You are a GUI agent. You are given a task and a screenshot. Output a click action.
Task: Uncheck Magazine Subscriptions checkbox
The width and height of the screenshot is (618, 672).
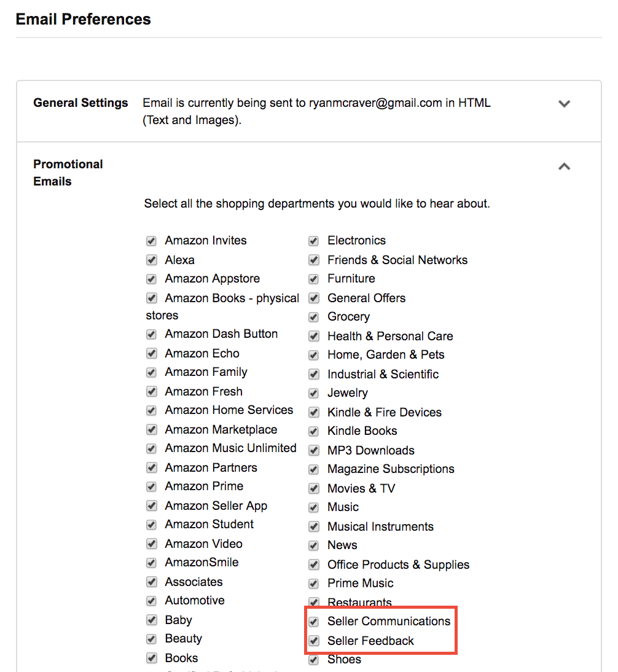pos(314,469)
